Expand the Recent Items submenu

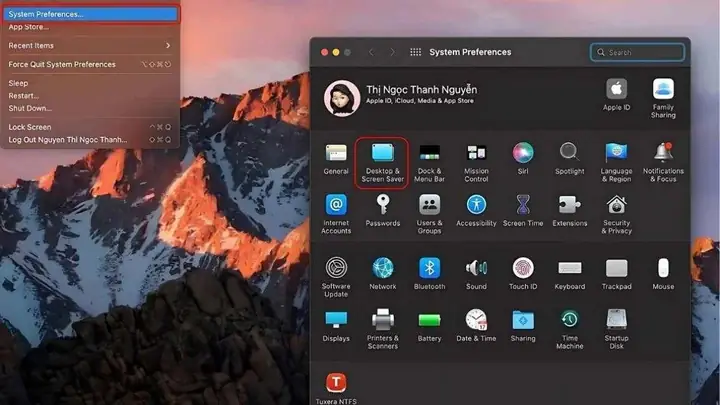pos(90,45)
